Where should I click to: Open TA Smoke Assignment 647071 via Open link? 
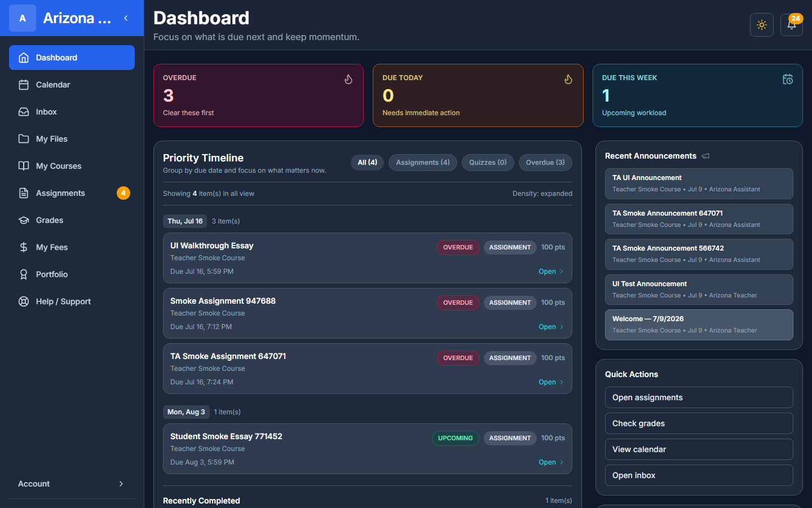pyautogui.click(x=551, y=382)
